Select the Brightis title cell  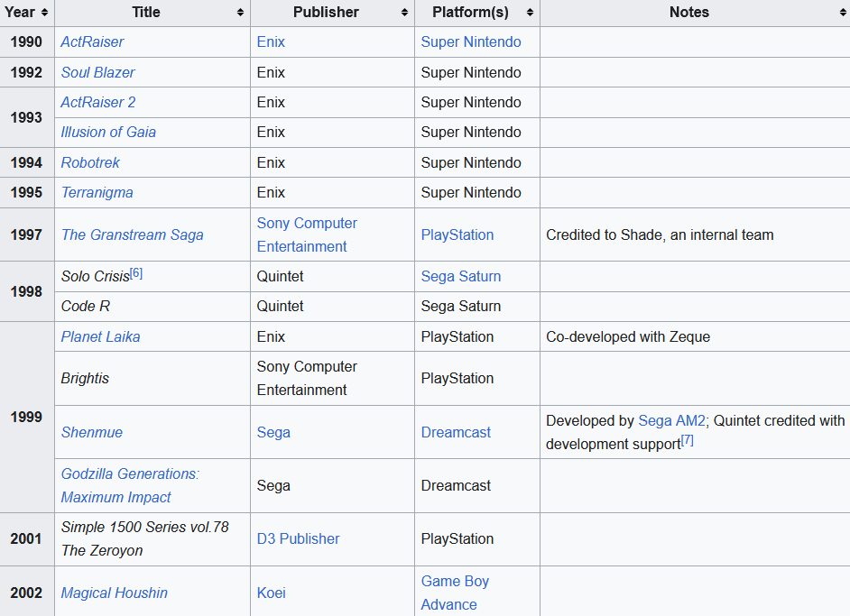point(152,378)
